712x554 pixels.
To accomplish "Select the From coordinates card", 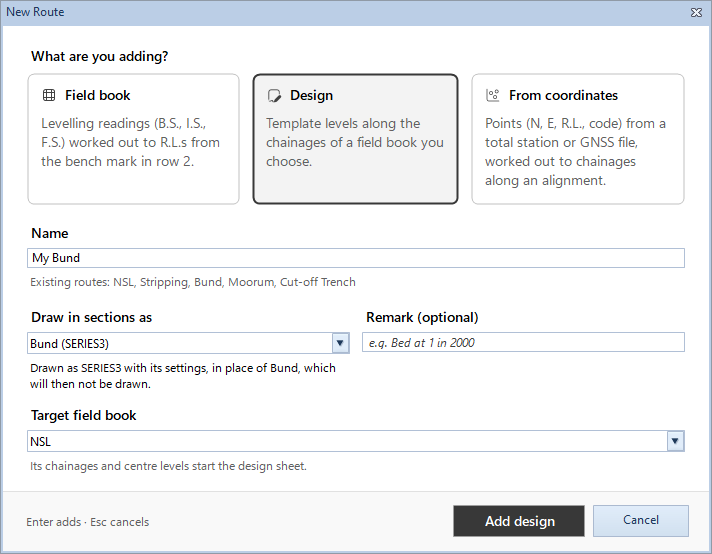I will click(x=578, y=139).
